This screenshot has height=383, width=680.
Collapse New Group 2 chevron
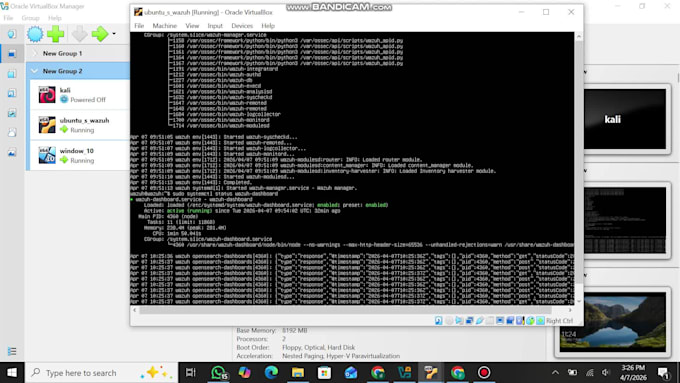34,71
